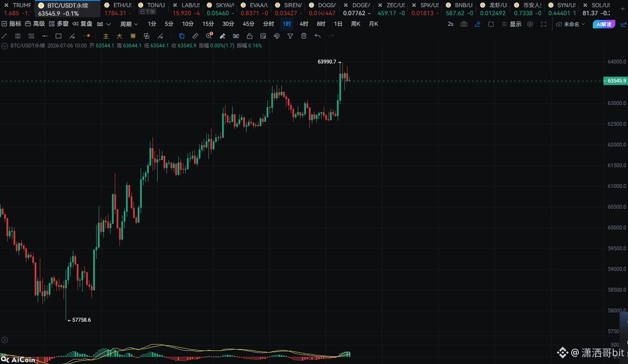Image resolution: width=628 pixels, height=364 pixels.
Task: Select the horizontal ray line tool
Action: (x=45, y=36)
